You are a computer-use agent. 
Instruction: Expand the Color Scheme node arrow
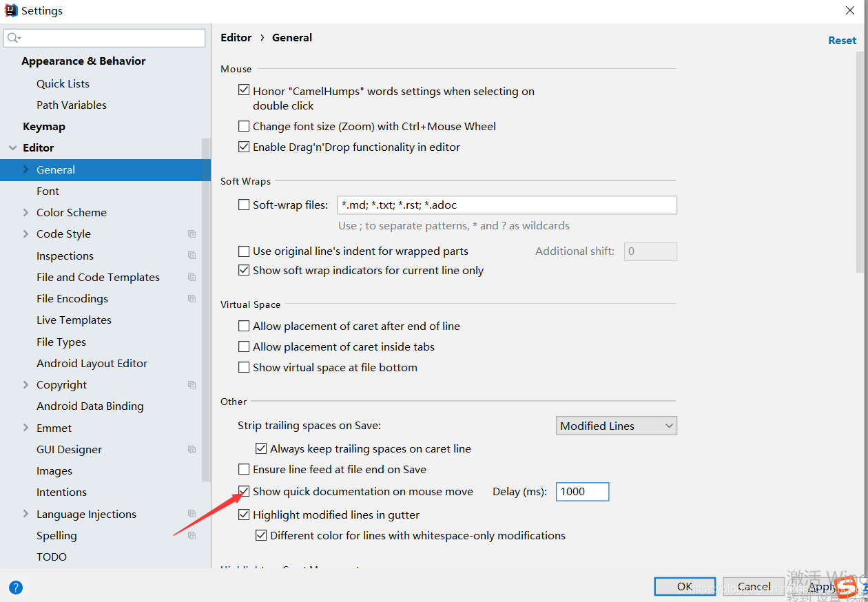(x=26, y=212)
